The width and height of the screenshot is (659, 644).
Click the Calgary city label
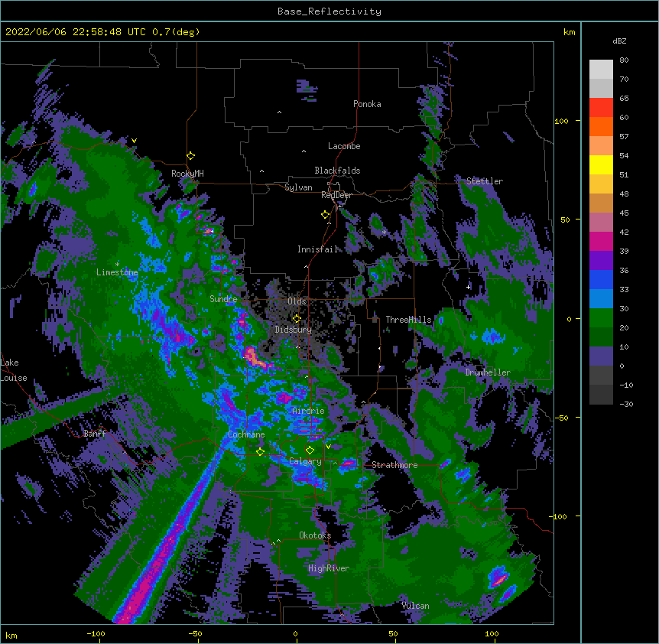[x=306, y=461]
